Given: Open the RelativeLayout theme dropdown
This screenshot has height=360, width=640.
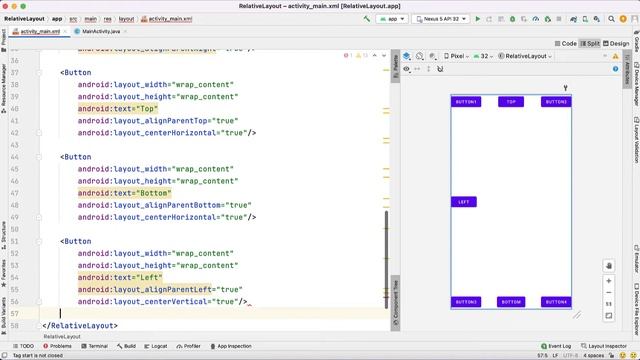Looking at the screenshot, I should pos(525,56).
